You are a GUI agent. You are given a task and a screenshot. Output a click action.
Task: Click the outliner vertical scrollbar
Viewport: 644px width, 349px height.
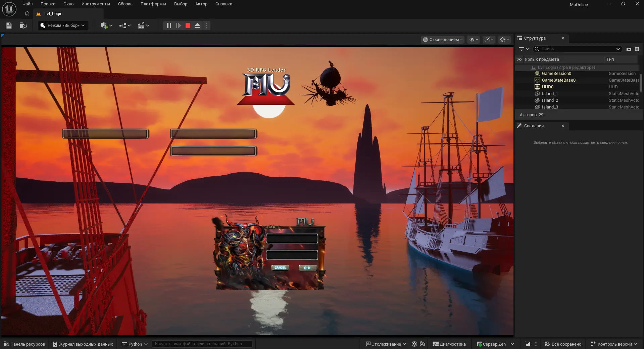(641, 83)
